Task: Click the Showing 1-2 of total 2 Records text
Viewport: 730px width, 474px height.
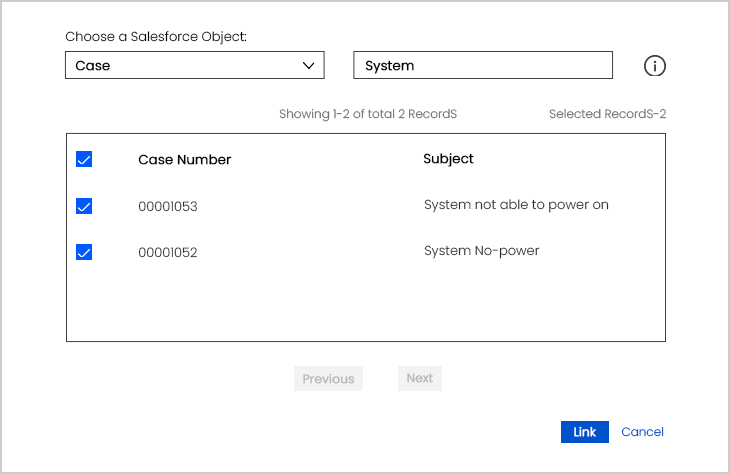Action: click(368, 114)
